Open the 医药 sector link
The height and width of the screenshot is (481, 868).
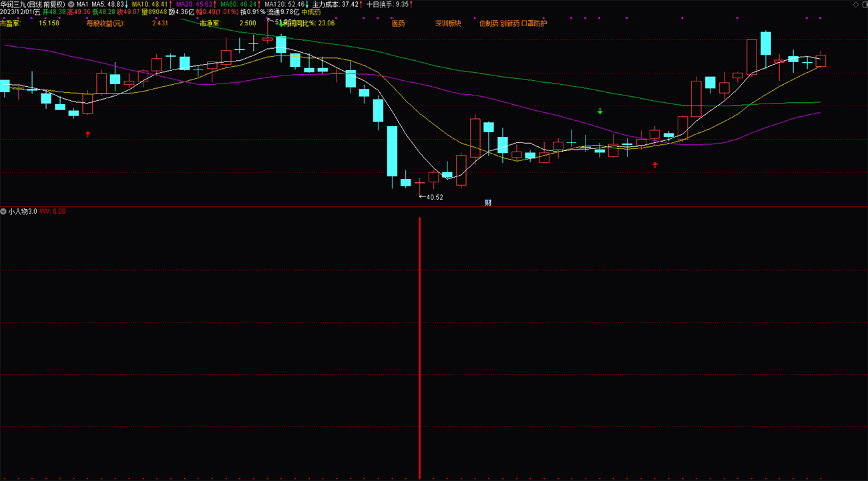click(398, 23)
